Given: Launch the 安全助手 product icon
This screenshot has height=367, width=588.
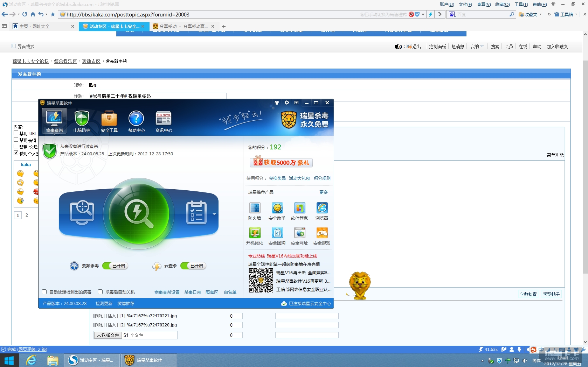Looking at the screenshot, I should click(277, 211).
